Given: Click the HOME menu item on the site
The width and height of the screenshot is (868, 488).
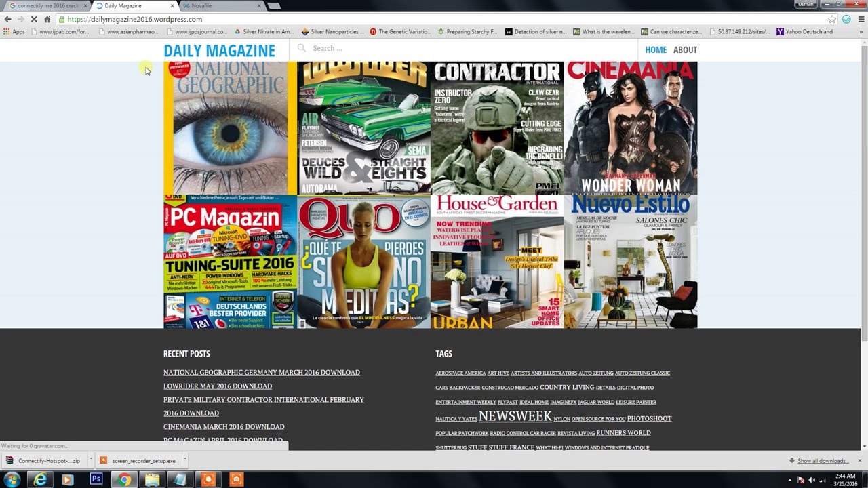Looking at the screenshot, I should [656, 49].
